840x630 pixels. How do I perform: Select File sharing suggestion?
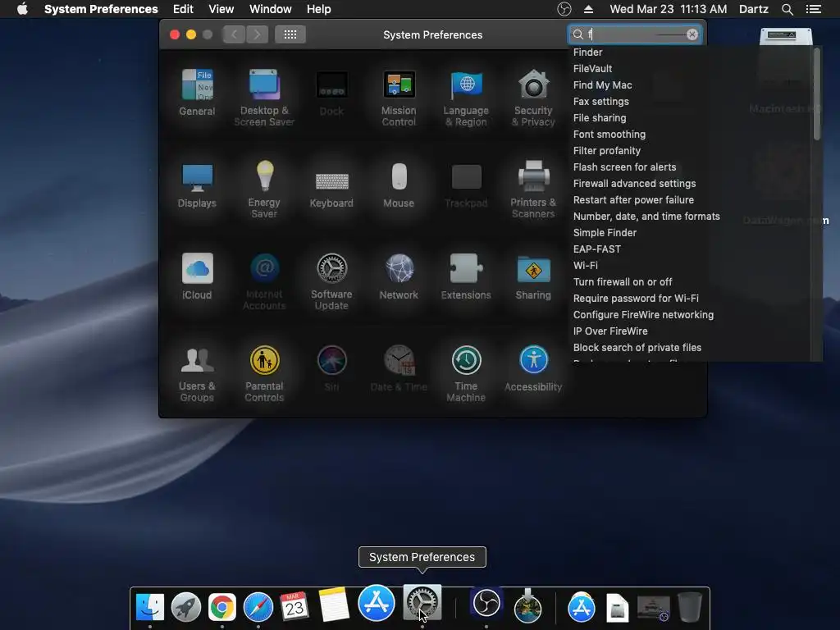coord(600,118)
